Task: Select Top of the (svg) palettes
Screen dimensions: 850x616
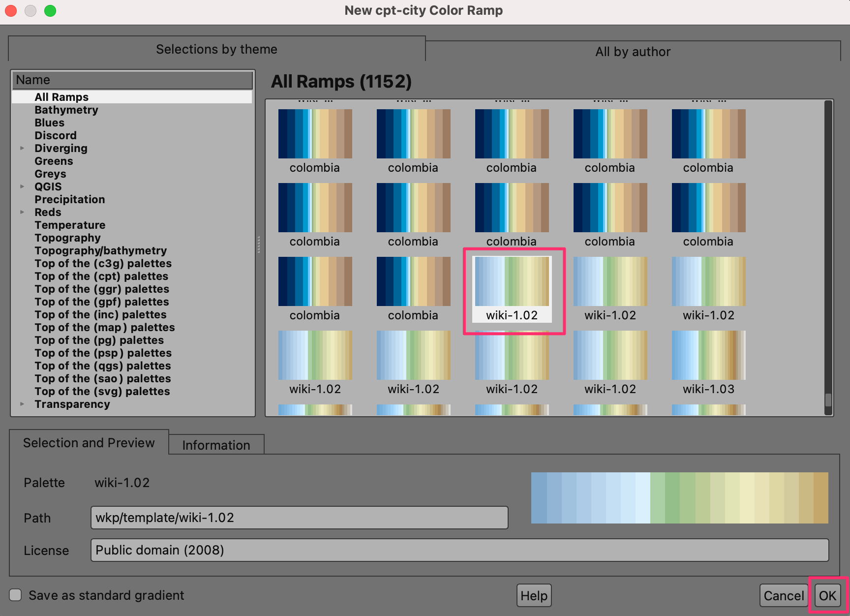Action: [102, 391]
